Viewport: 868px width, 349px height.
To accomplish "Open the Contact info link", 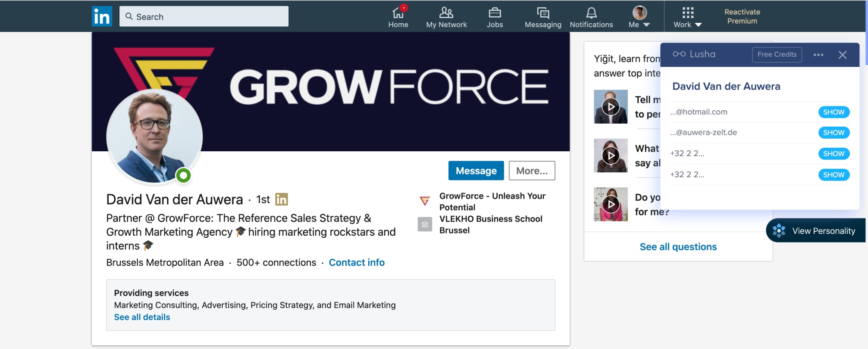I will click(x=357, y=262).
